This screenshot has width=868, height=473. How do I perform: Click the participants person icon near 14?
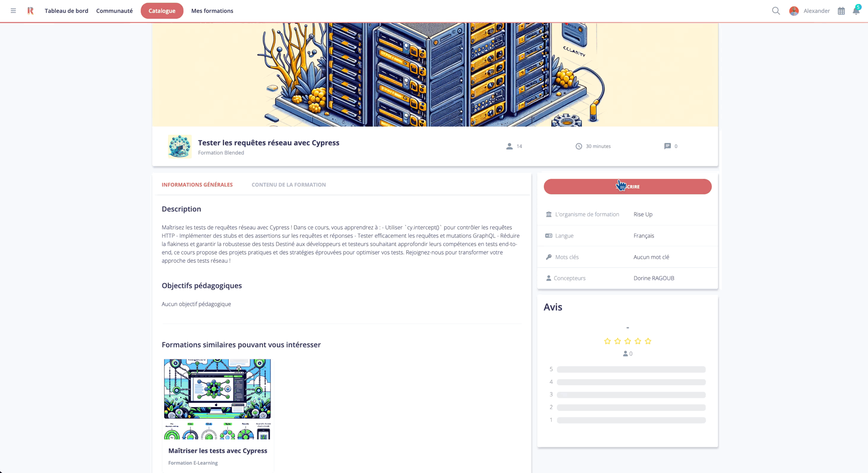[x=509, y=146]
